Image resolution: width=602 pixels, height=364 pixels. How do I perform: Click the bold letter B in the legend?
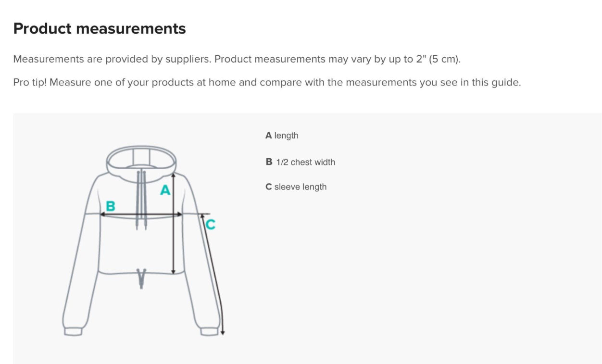click(x=269, y=162)
